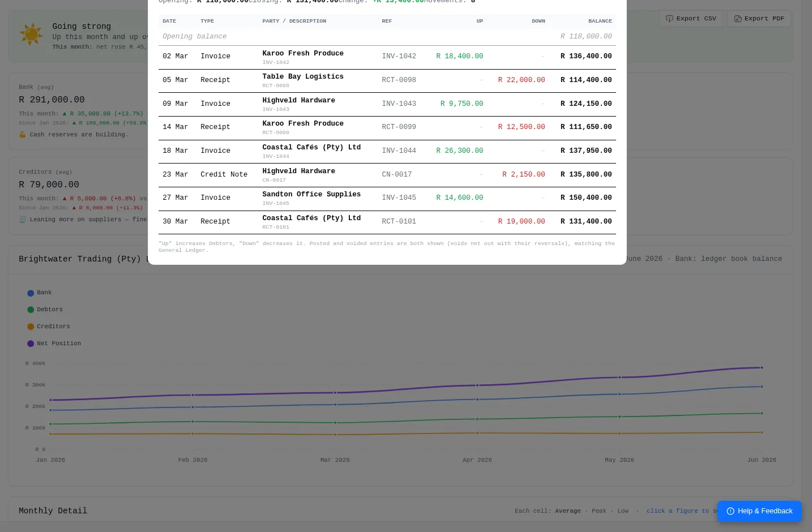The height and width of the screenshot is (532, 812).
Task: Select the RCT-0098 reference cell
Action: click(x=399, y=80)
